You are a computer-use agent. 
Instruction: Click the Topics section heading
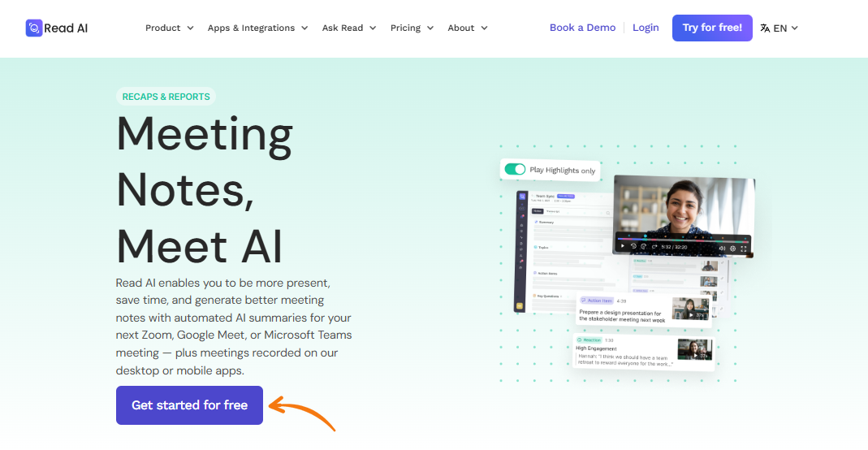tap(543, 248)
